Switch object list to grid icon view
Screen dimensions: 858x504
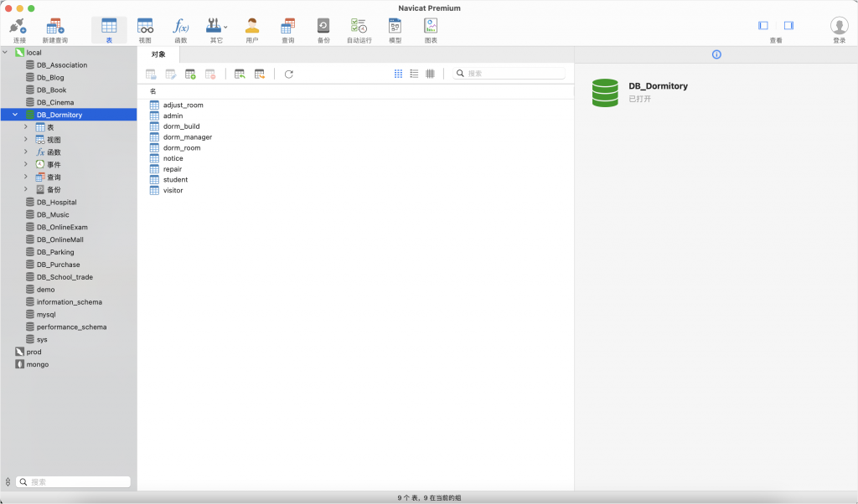point(398,74)
